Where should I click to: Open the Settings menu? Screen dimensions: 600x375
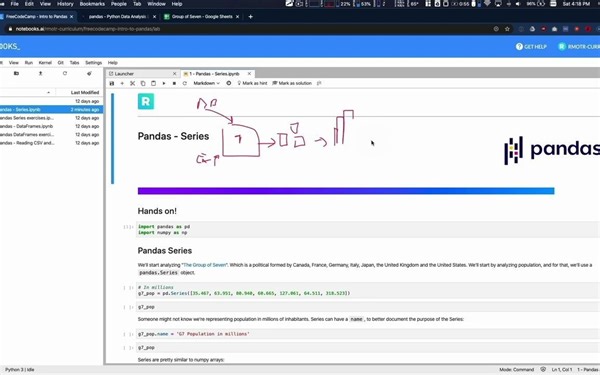pyautogui.click(x=93, y=63)
